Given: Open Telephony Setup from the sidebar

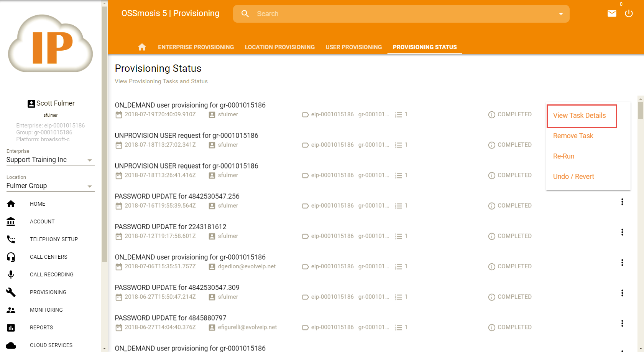Looking at the screenshot, I should 54,239.
